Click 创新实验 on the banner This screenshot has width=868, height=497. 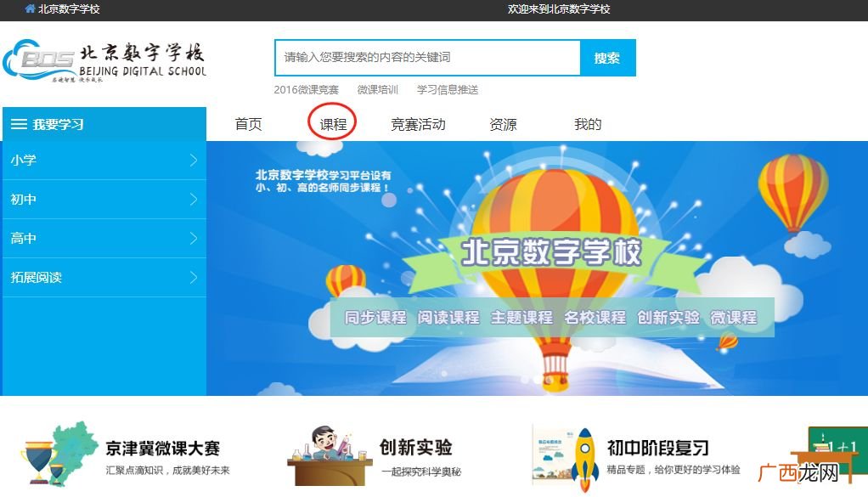[x=668, y=318]
